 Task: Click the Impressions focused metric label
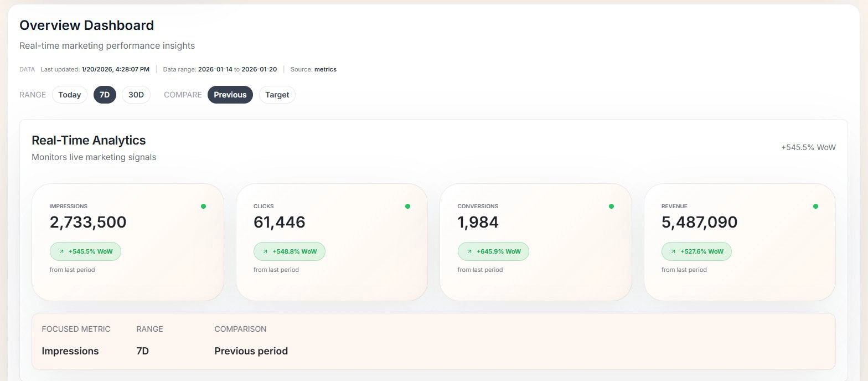coord(70,351)
